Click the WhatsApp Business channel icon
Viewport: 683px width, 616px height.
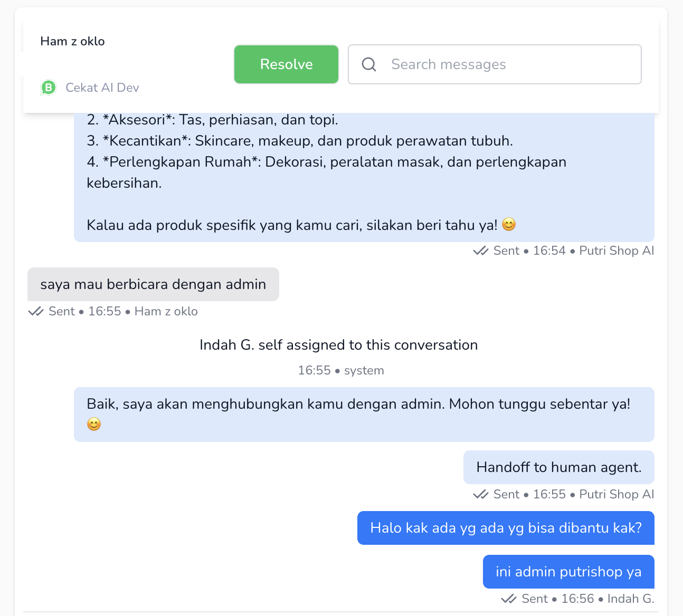click(x=49, y=88)
